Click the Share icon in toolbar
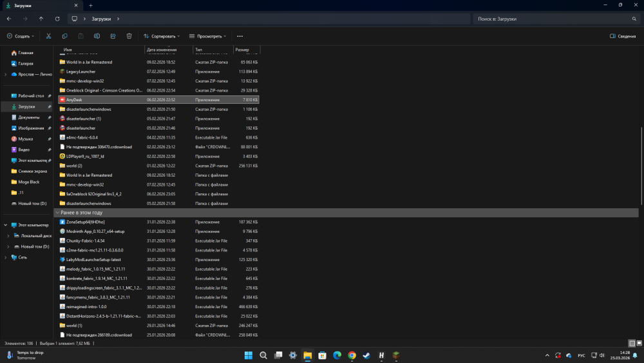This screenshot has height=363, width=644. click(113, 36)
